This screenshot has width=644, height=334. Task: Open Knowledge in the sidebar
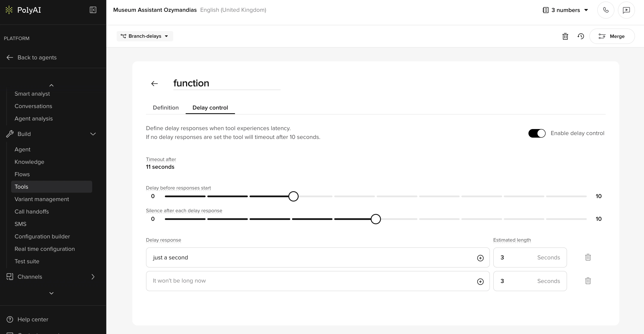click(29, 162)
